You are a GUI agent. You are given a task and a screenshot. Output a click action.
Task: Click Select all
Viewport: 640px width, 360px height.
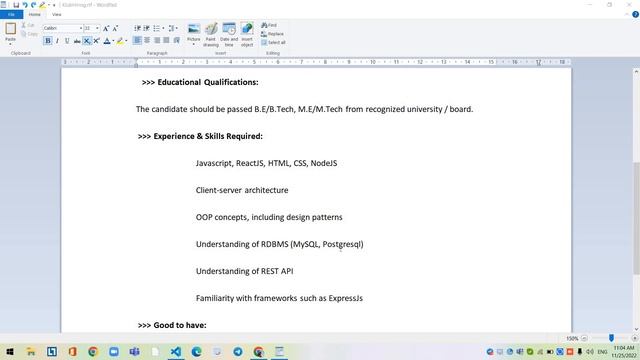273,42
